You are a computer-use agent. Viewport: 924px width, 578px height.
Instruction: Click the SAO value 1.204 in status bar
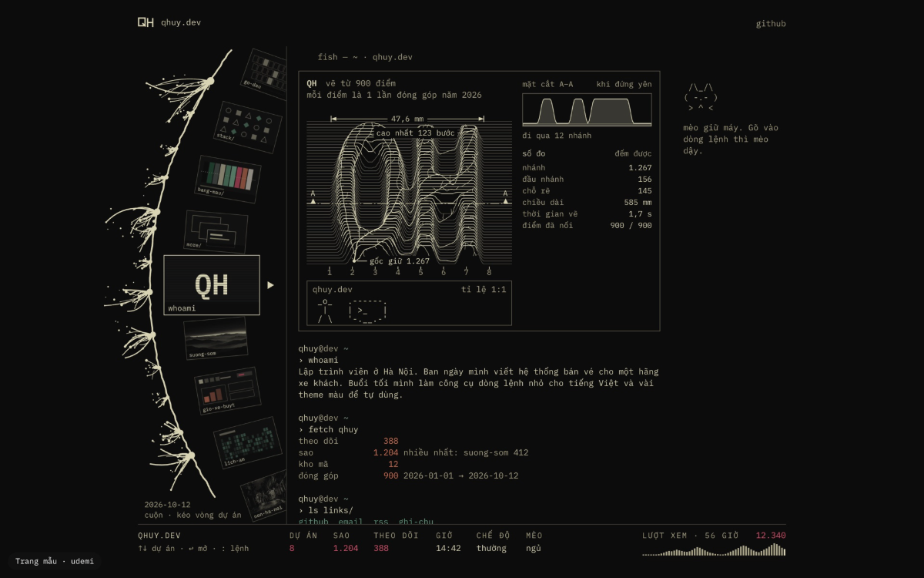tap(346, 548)
